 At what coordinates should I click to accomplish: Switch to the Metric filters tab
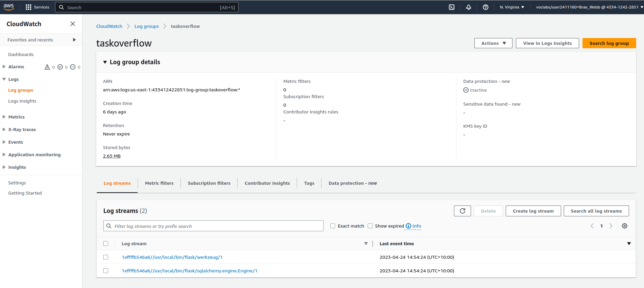(159, 183)
